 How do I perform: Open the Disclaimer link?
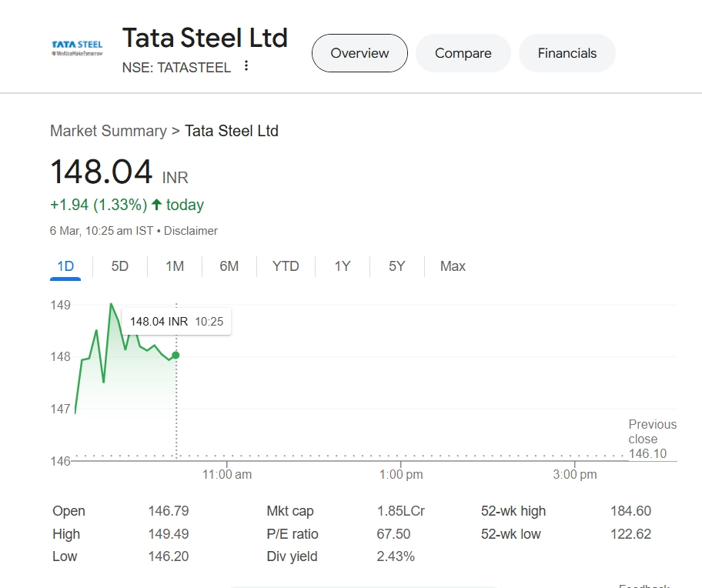tap(191, 231)
